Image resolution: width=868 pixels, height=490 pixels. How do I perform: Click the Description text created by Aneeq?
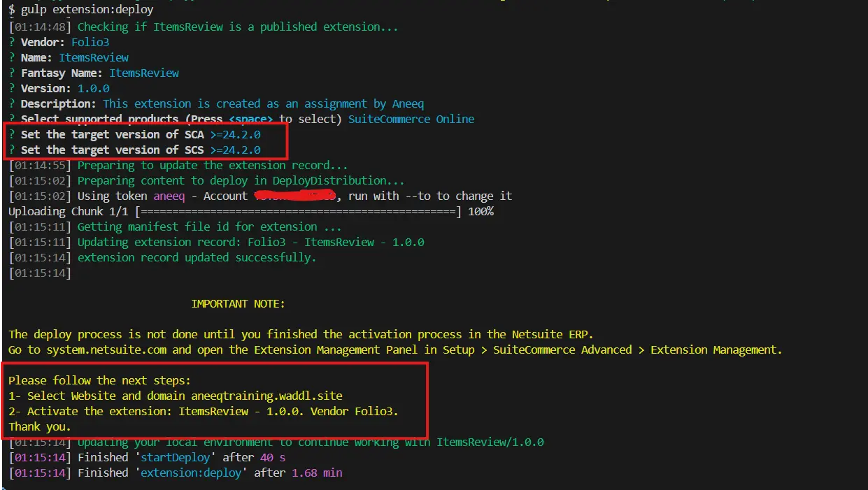[264, 104]
